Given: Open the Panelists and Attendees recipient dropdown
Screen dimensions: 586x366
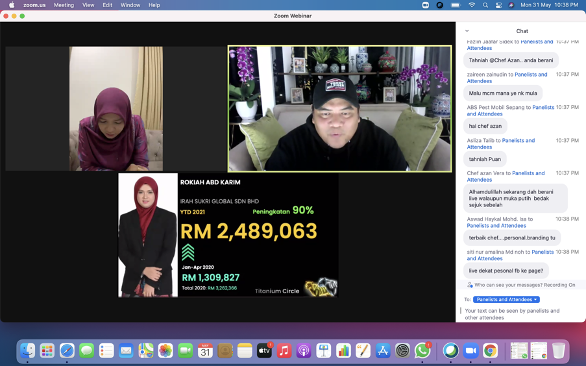Looking at the screenshot, I should click(x=506, y=299).
